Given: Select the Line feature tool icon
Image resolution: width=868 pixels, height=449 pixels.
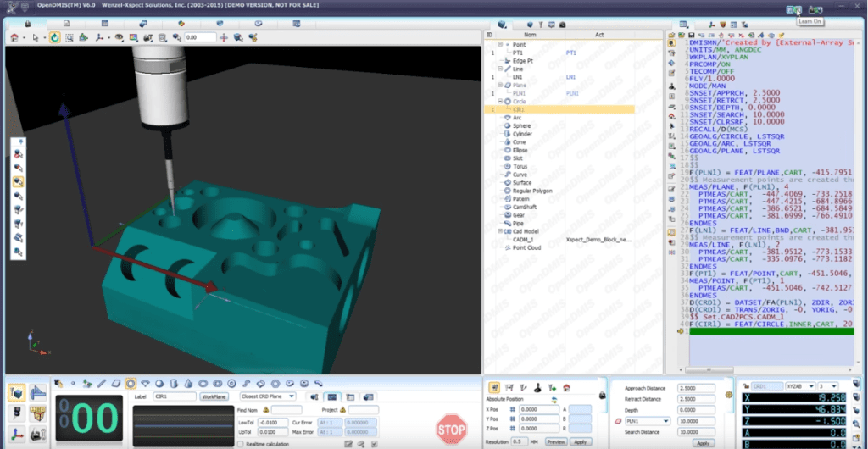Looking at the screenshot, I should [102, 384].
